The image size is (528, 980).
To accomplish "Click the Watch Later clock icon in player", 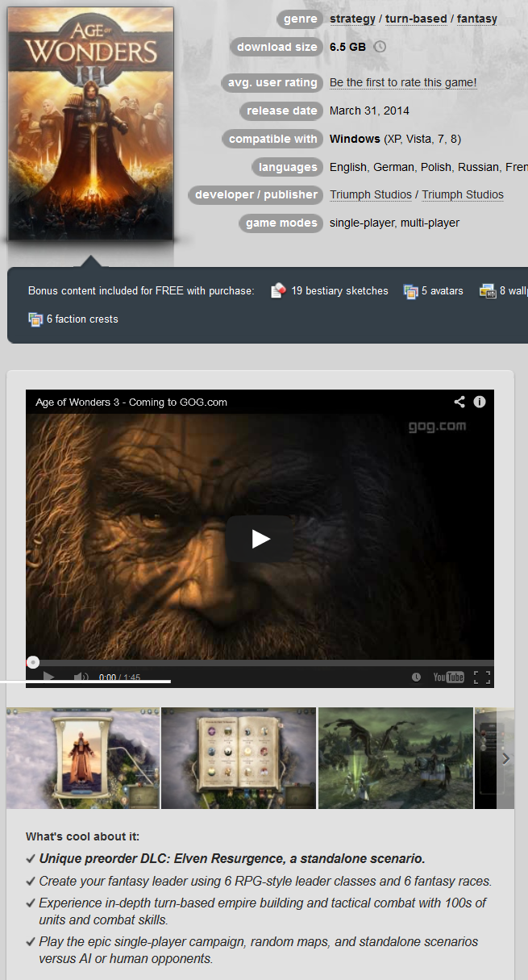I will [416, 678].
